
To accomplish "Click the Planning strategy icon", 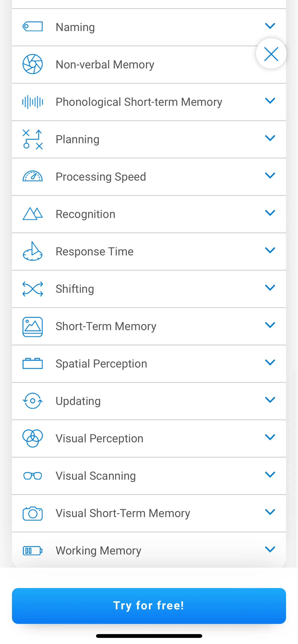I will (x=33, y=139).
